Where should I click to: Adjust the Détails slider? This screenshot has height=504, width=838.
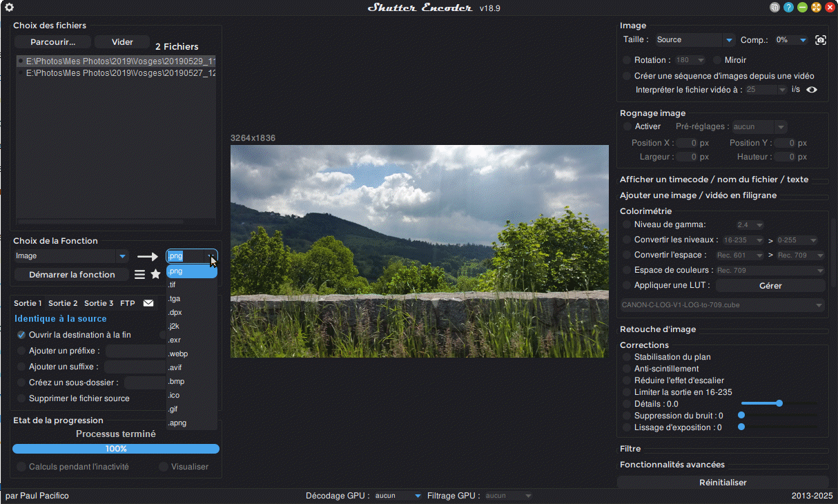point(779,403)
